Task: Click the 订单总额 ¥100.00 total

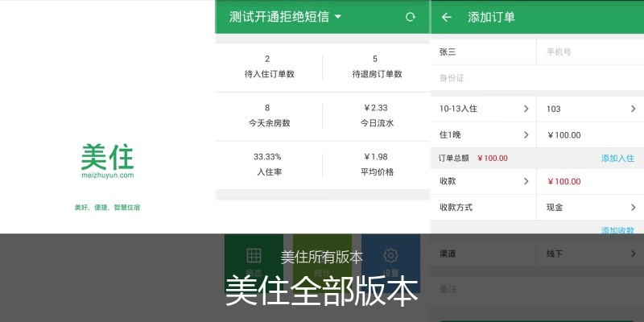Action: pos(473,158)
